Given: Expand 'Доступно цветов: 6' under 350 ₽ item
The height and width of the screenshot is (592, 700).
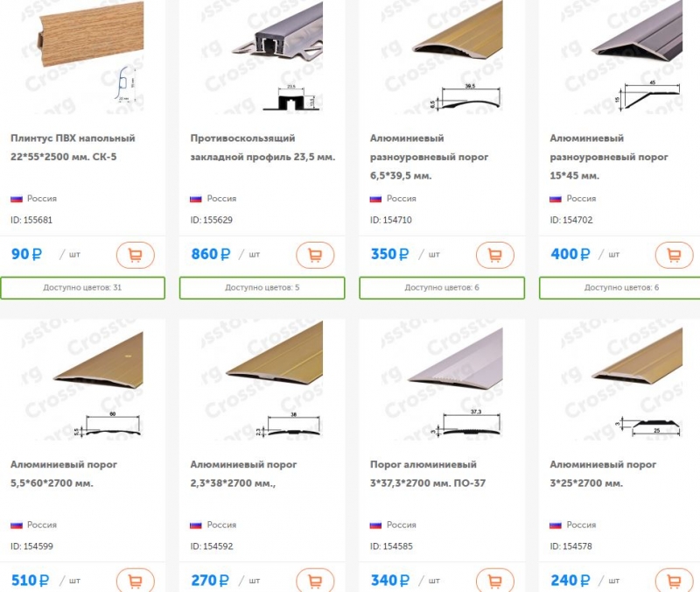Looking at the screenshot, I should [x=442, y=288].
